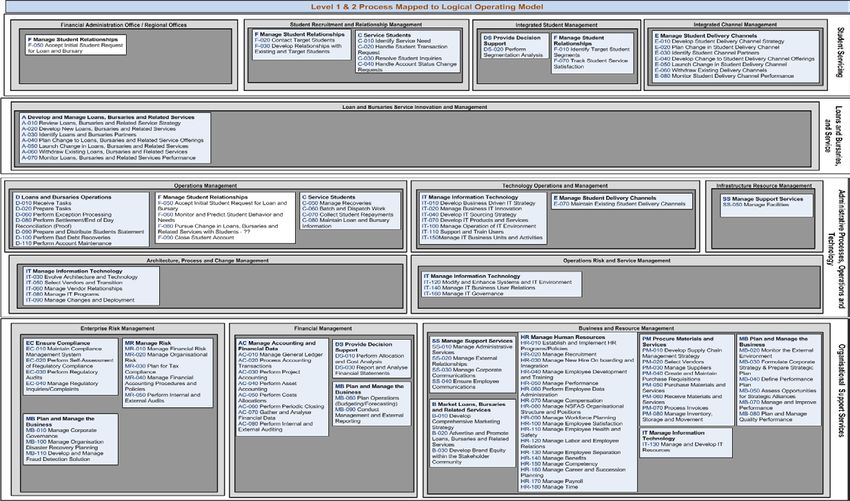Click the Close Student Account line
The height and width of the screenshot is (501, 850).
(196, 237)
